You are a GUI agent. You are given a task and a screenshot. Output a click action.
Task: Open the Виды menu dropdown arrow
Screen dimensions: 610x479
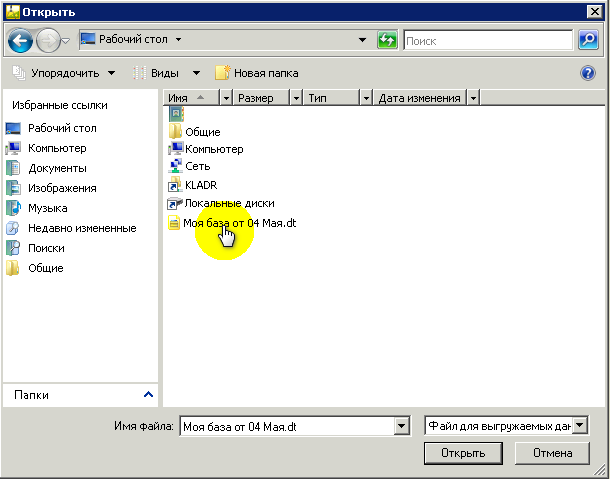point(196,73)
